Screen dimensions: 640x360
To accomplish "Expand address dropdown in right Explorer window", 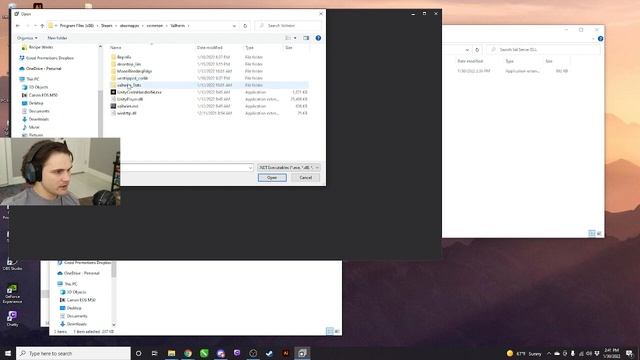I will pyautogui.click(x=467, y=50).
